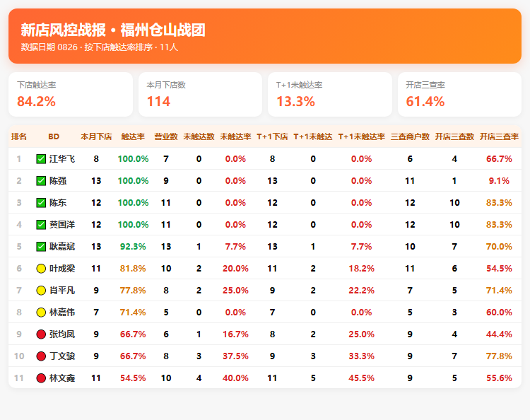Click 叶成梁's 触达率 value 81.8%
530x420 pixels.
[133, 269]
